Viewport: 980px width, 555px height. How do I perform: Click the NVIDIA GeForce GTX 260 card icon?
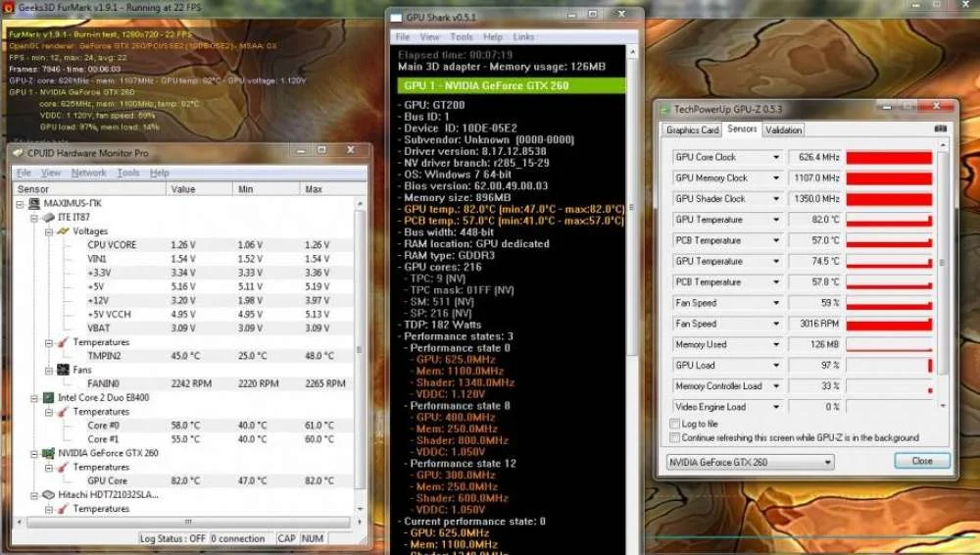[48, 453]
